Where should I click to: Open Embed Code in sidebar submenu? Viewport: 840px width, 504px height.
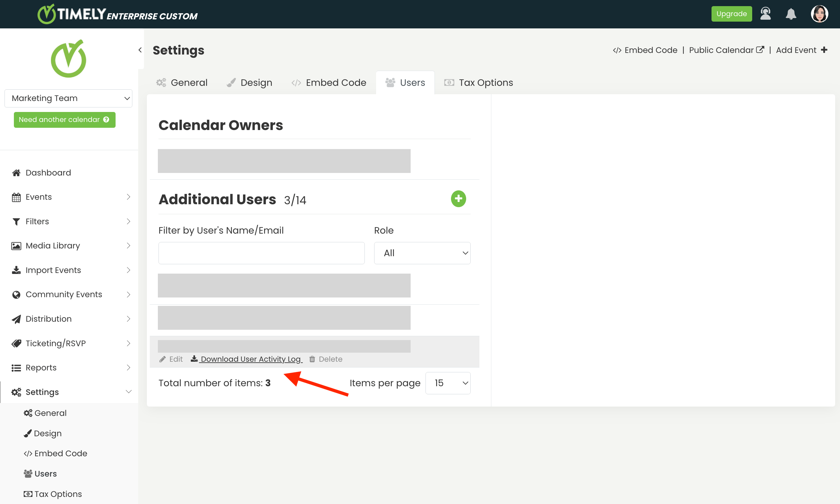click(60, 454)
